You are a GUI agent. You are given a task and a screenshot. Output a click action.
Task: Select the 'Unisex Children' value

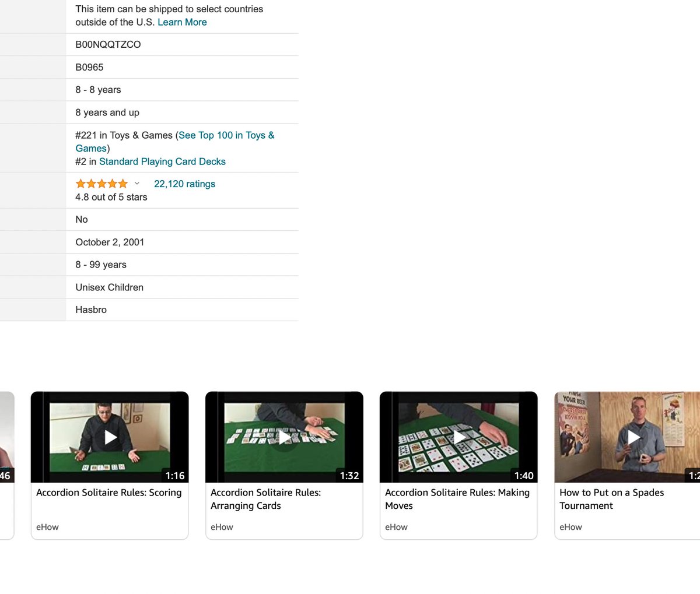pyautogui.click(x=109, y=287)
